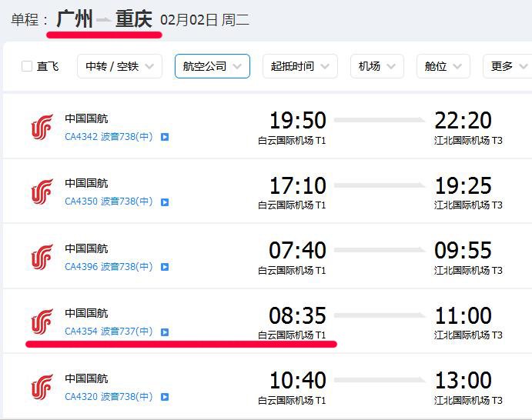Select the 19:25 arrival time
Screen dimensions: 532x420
coord(463,185)
